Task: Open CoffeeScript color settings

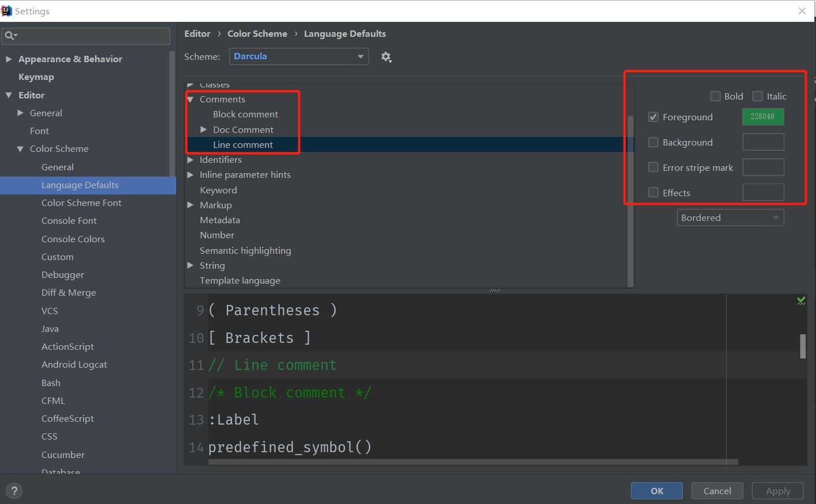Action: [x=67, y=418]
